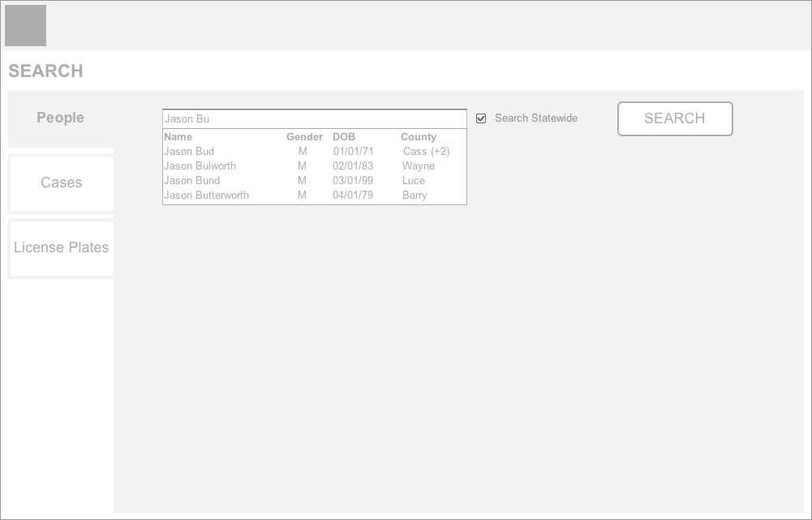Image resolution: width=812 pixels, height=520 pixels.
Task: Click the Gender column header
Action: coord(304,137)
